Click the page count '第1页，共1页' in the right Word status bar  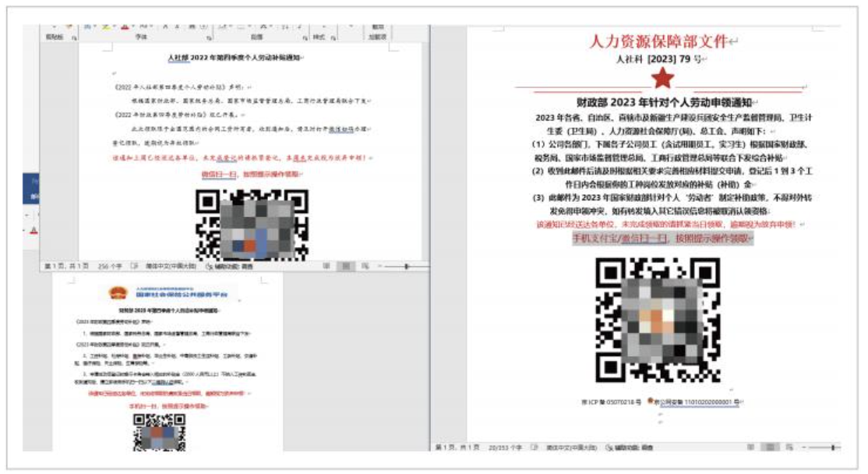tap(458, 447)
